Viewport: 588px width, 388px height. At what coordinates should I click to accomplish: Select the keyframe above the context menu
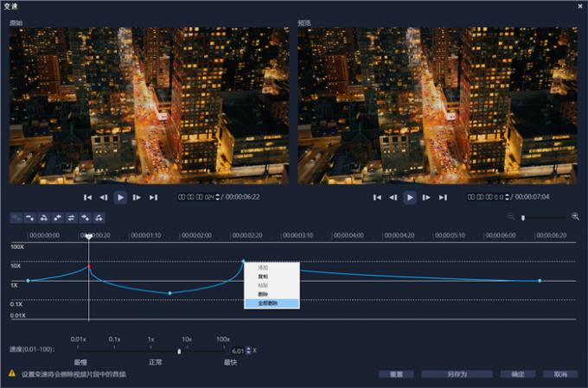243,261
